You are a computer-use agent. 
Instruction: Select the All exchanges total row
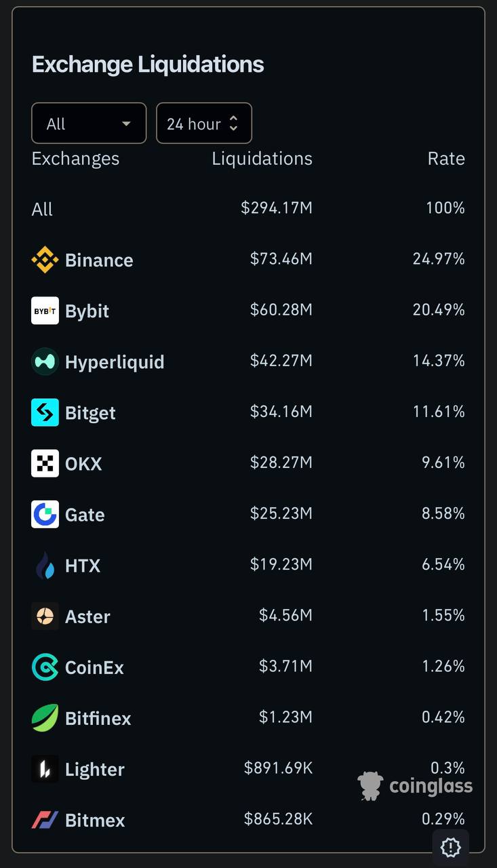42,209
